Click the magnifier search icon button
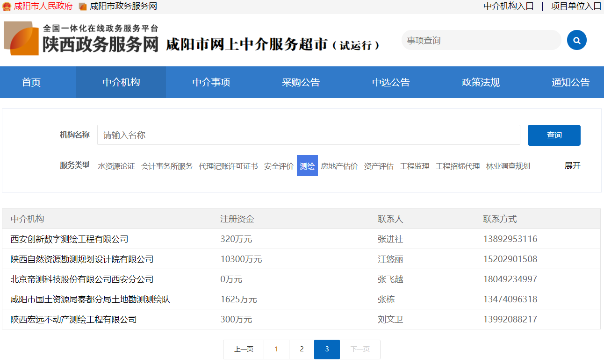 (x=576, y=40)
